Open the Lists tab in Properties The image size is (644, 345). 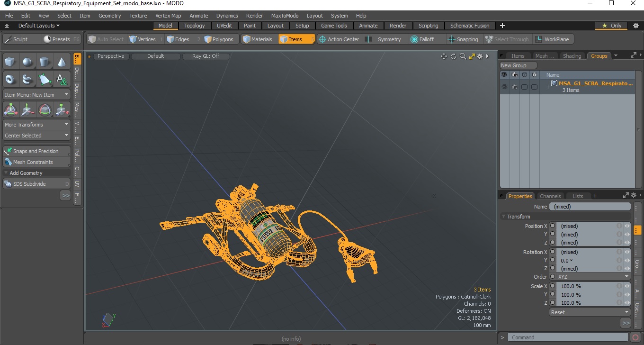tap(578, 196)
